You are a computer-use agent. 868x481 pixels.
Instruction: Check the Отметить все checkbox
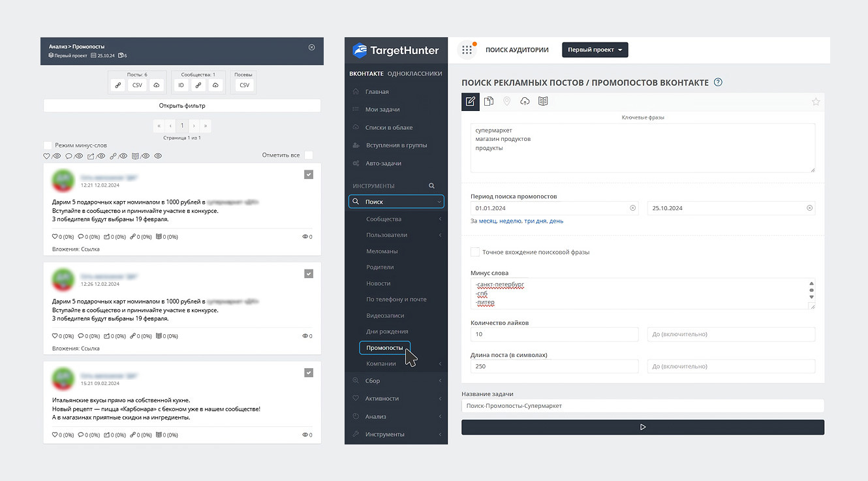point(309,155)
